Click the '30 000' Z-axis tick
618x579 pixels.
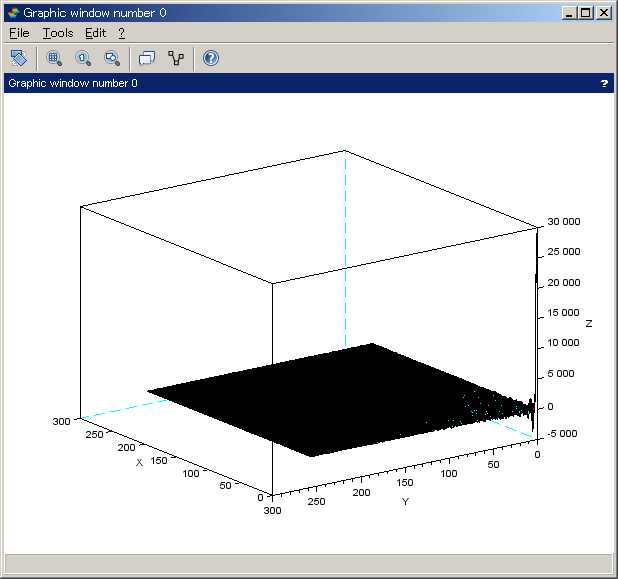click(564, 222)
